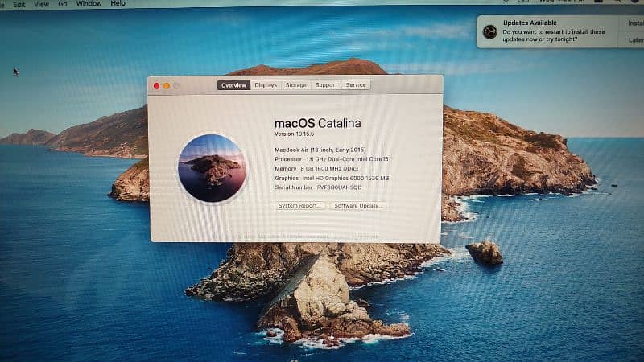
Task: Click the System Report button
Action: pos(300,206)
